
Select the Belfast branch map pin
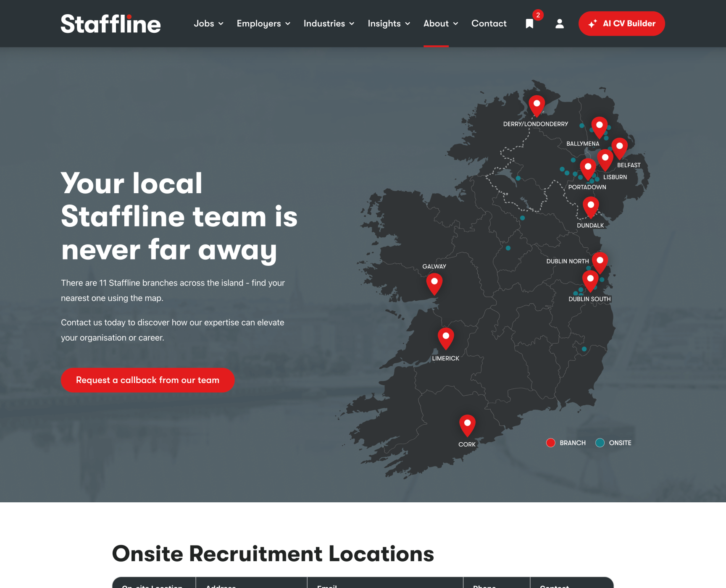(619, 147)
